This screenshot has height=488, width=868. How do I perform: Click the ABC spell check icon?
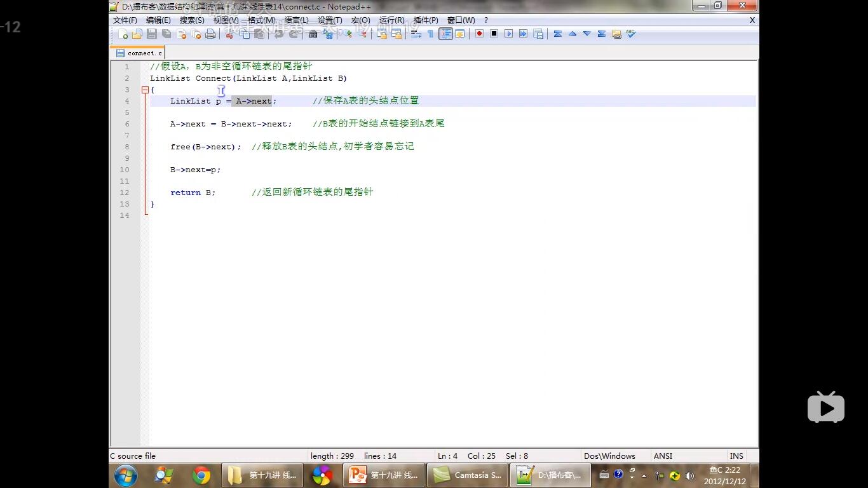[630, 34]
